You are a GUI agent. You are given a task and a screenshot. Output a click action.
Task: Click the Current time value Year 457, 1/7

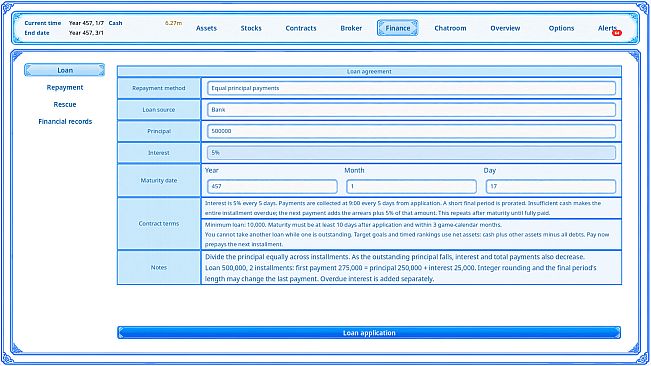click(x=86, y=23)
